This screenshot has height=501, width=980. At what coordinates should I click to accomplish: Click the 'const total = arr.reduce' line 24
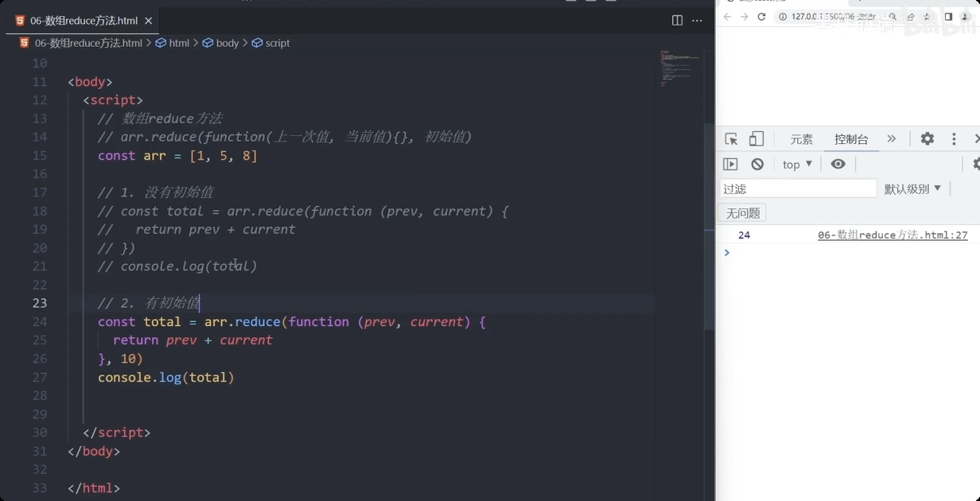coord(292,322)
